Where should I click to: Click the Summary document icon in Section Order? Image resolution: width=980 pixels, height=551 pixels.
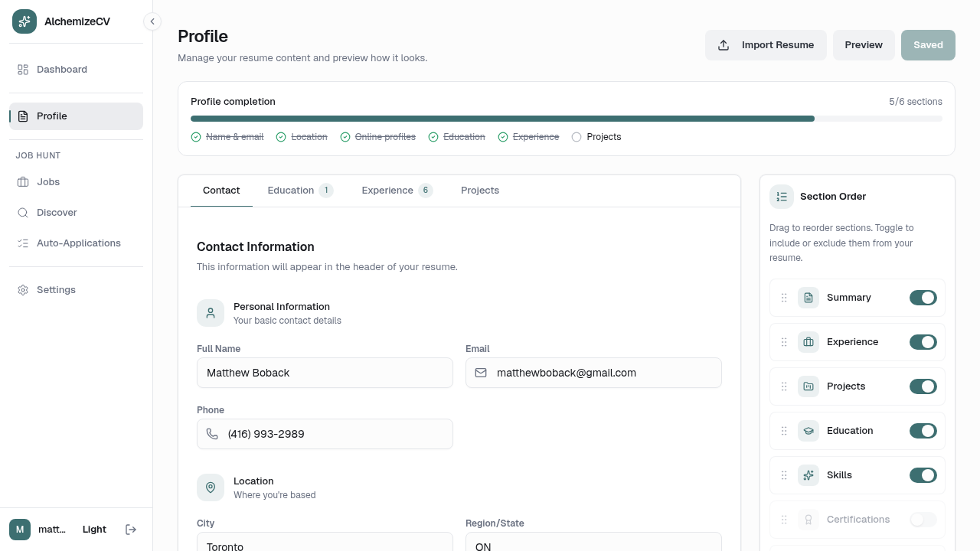(808, 298)
